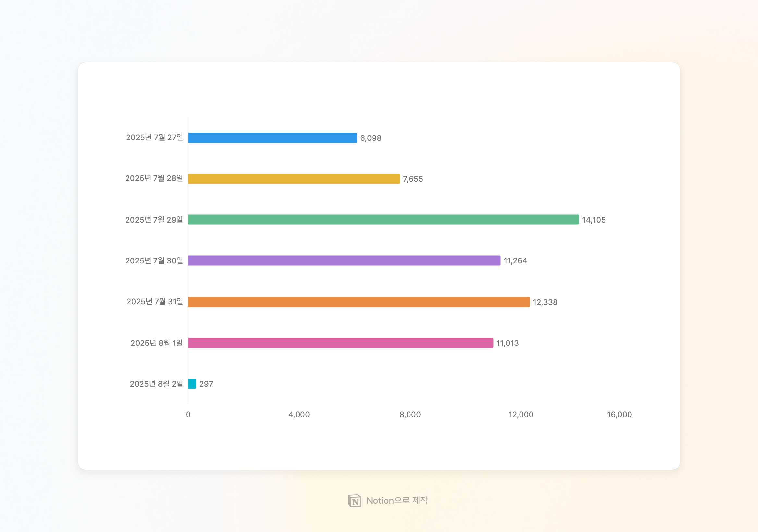This screenshot has width=758, height=532.
Task: Click the 297 value label
Action: pyautogui.click(x=206, y=384)
